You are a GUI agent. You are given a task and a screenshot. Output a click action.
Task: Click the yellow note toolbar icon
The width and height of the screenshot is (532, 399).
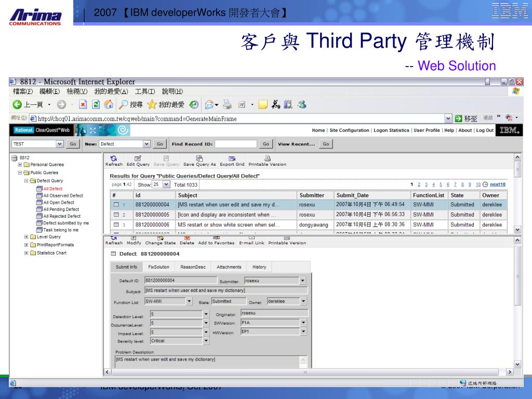263,104
